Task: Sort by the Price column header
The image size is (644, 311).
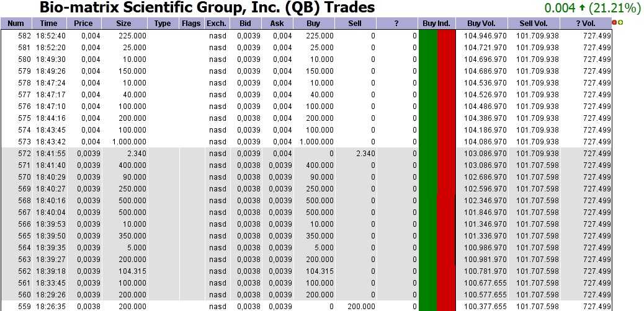Action: (83, 24)
